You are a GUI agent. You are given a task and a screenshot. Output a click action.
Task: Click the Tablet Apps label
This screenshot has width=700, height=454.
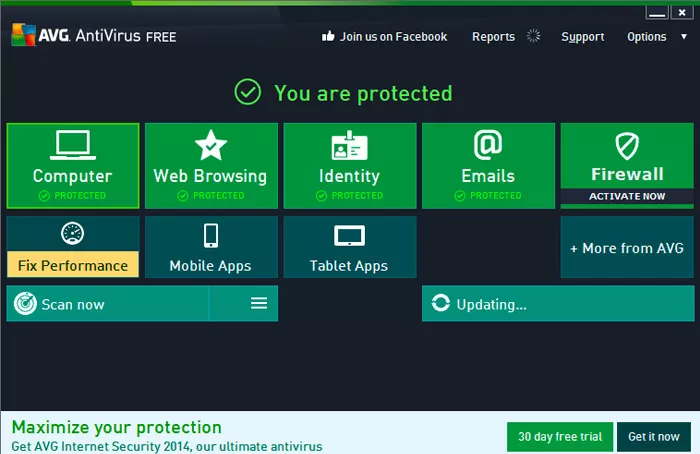(349, 266)
